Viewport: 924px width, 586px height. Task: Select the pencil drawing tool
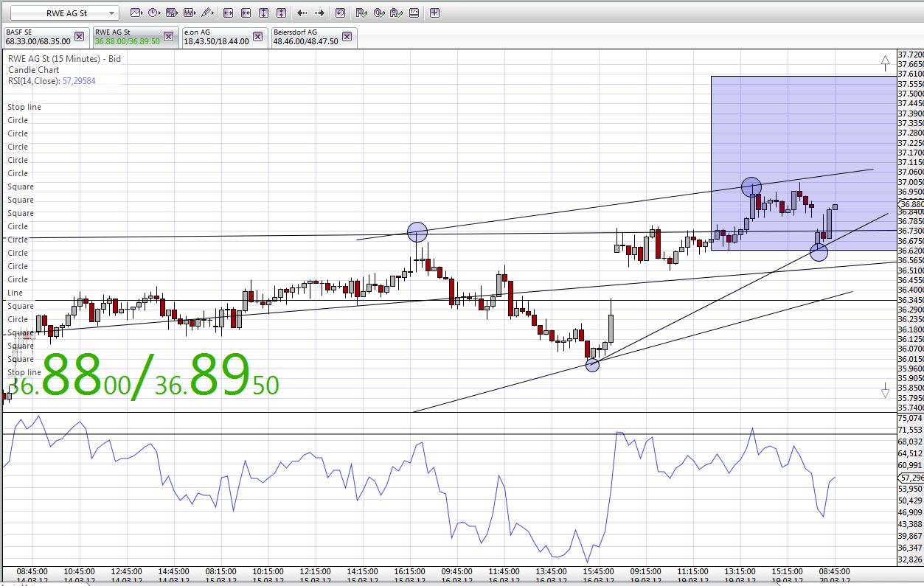pos(207,13)
